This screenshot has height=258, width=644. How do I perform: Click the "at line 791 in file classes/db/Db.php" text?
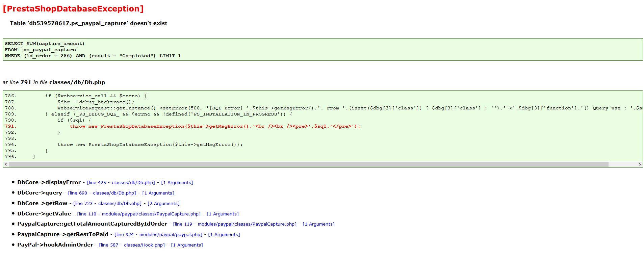coord(54,82)
